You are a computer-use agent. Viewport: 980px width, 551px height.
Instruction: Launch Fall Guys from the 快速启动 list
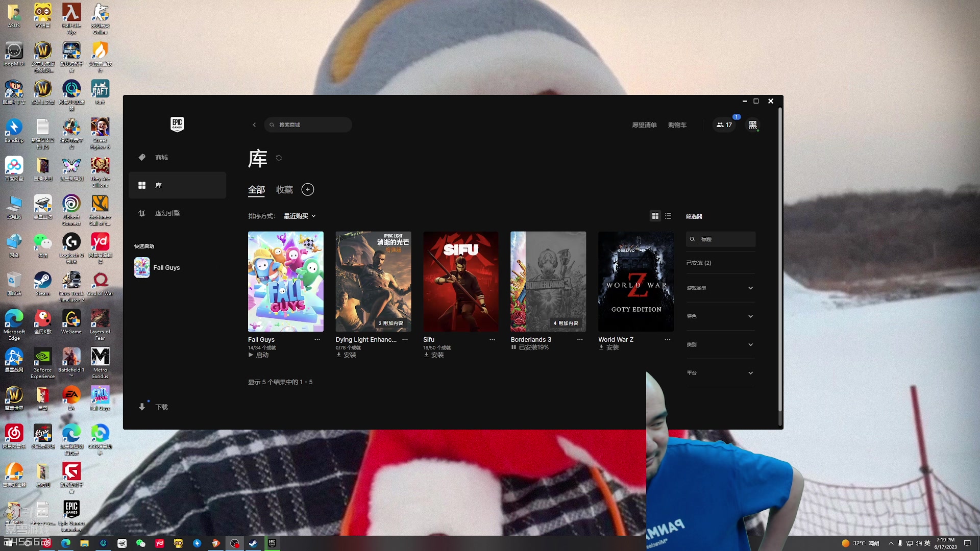coord(157,268)
